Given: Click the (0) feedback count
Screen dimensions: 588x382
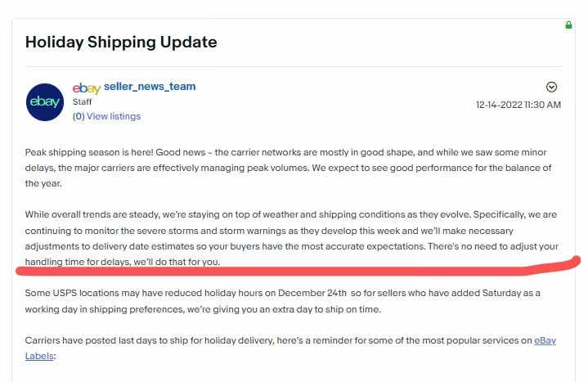Looking at the screenshot, I should click(79, 116).
